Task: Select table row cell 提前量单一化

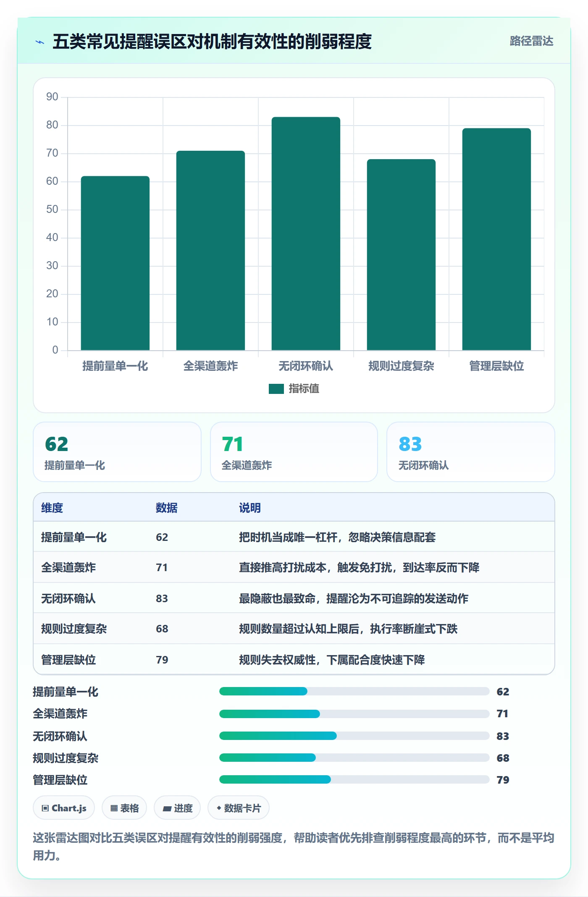Action: pos(74,537)
